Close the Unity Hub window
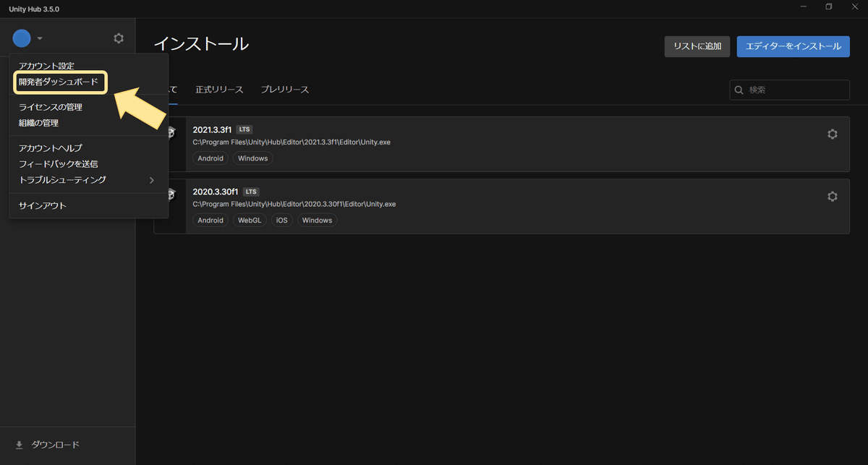The width and height of the screenshot is (868, 465). pos(854,7)
